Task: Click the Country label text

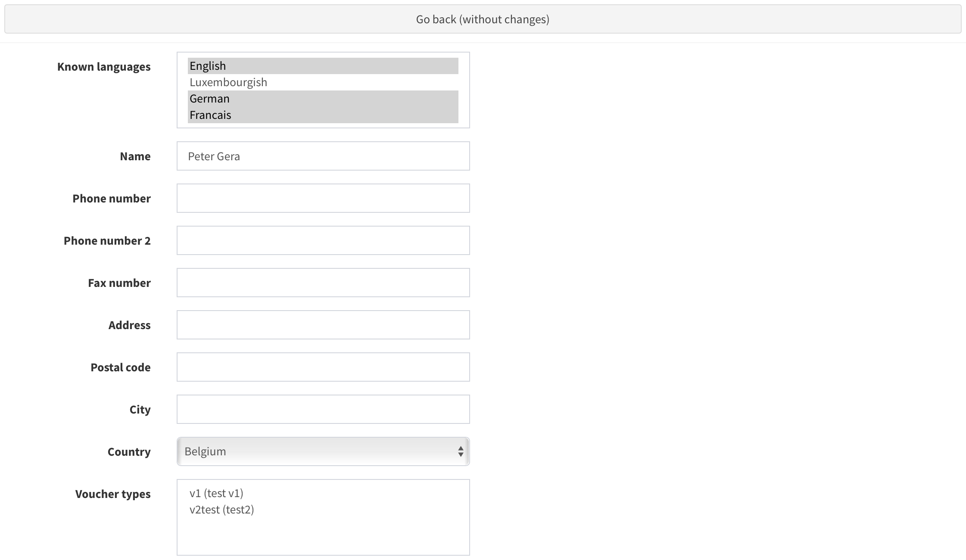Action: (x=129, y=452)
